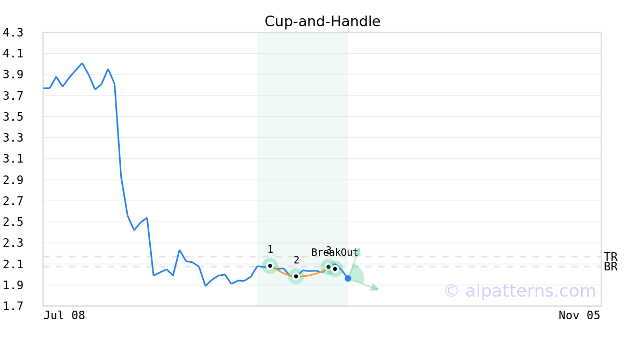Click the orange cup curve line

(311, 275)
